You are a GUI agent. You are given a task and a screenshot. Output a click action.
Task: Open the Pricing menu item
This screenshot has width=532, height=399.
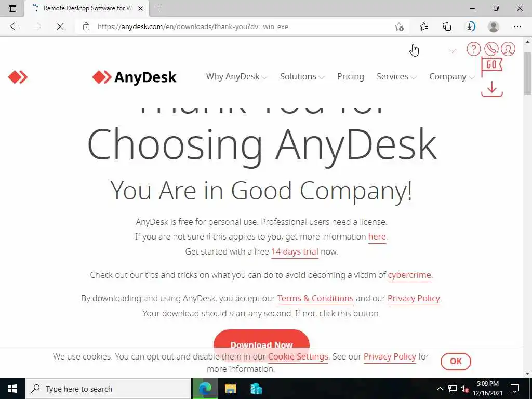pyautogui.click(x=351, y=77)
